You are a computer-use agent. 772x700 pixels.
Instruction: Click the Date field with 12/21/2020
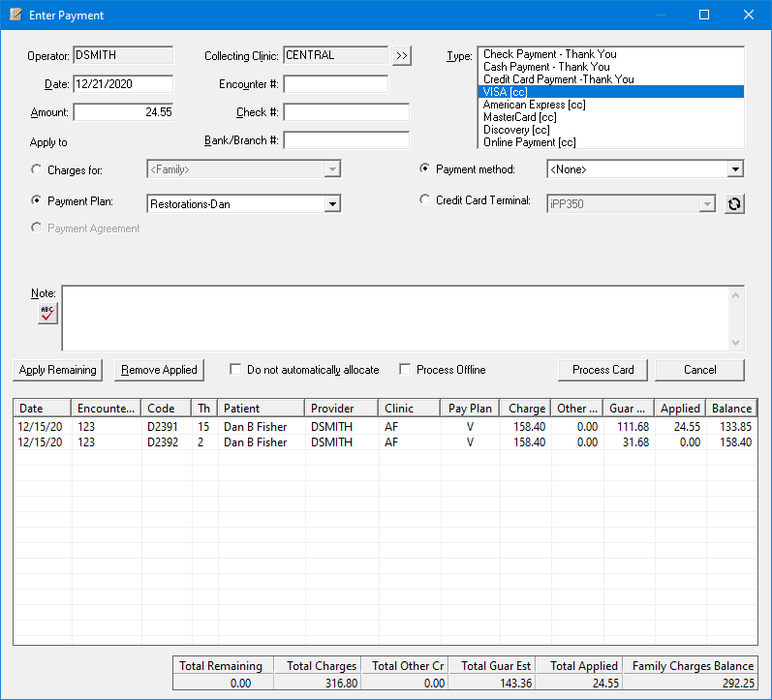pyautogui.click(x=123, y=83)
